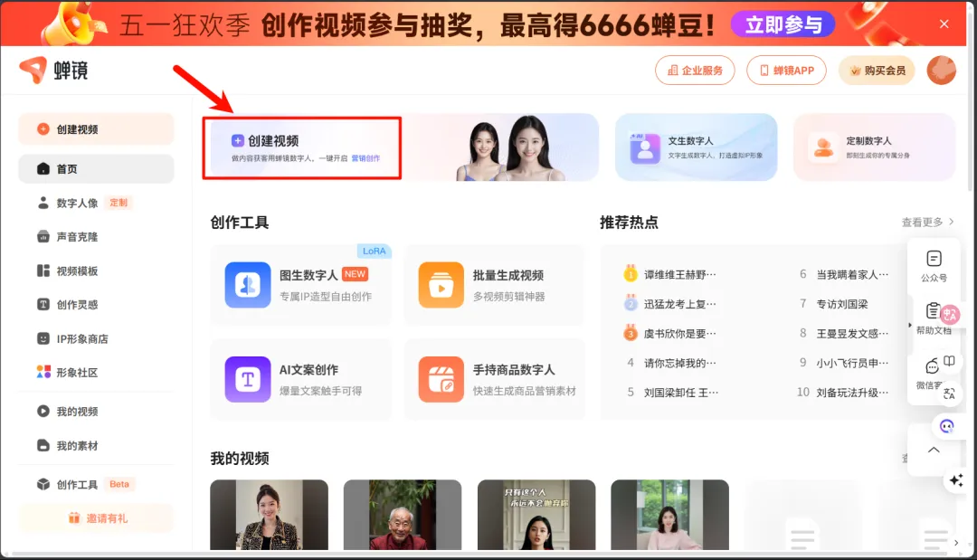Click the 帮助文档 floating icon

coord(934,311)
